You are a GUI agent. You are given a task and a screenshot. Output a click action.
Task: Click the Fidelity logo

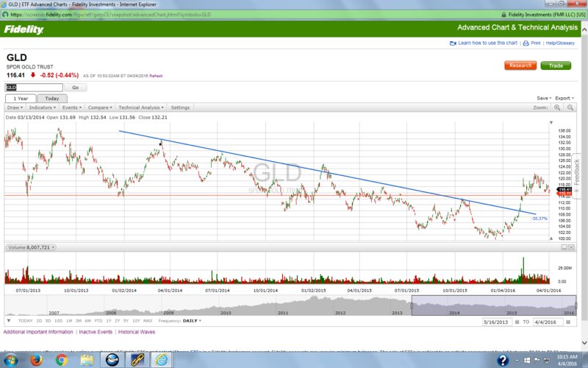point(24,29)
